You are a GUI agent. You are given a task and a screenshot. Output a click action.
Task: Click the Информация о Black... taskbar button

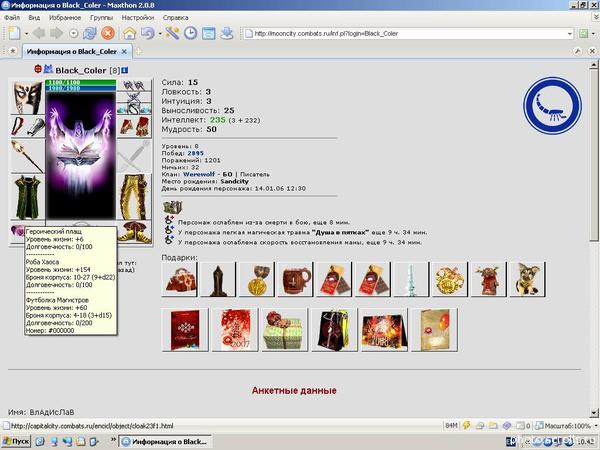click(x=165, y=442)
